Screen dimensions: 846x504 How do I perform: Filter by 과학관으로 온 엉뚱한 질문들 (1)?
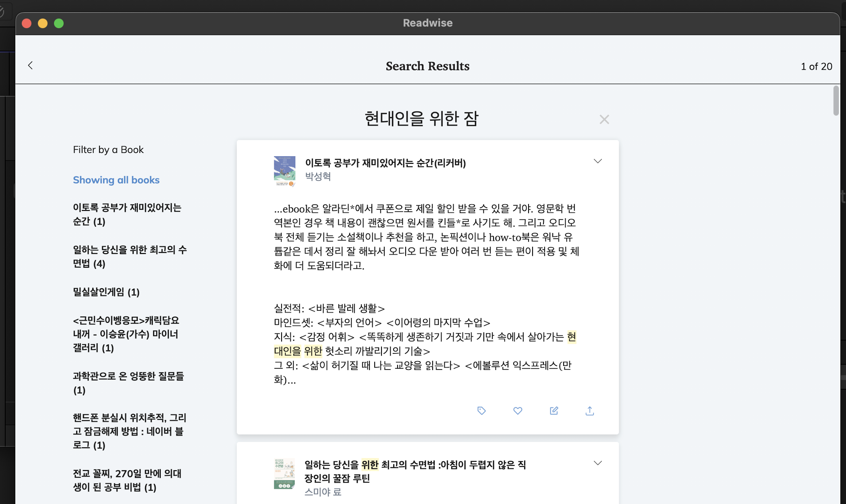(x=129, y=383)
